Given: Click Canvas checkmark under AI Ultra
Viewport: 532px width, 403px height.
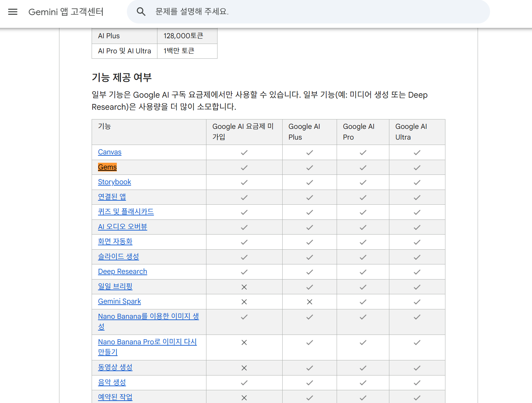Looking at the screenshot, I should click(x=417, y=153).
